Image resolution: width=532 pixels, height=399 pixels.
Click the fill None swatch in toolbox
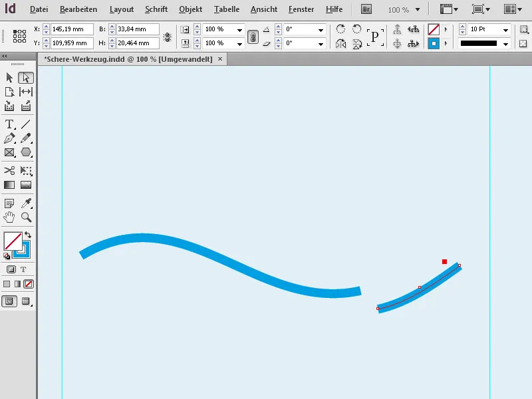pos(13,241)
